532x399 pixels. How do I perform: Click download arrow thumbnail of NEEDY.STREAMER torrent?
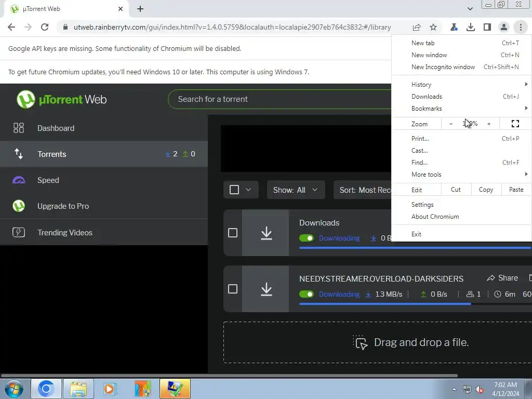[x=267, y=289]
